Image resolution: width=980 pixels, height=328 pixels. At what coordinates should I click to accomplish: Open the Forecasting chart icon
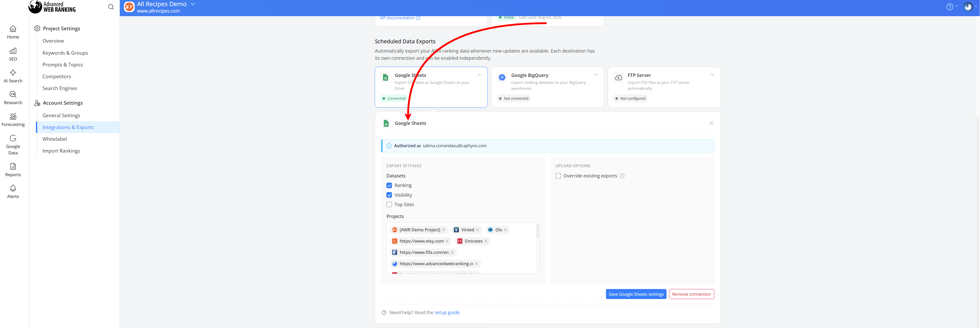13,116
